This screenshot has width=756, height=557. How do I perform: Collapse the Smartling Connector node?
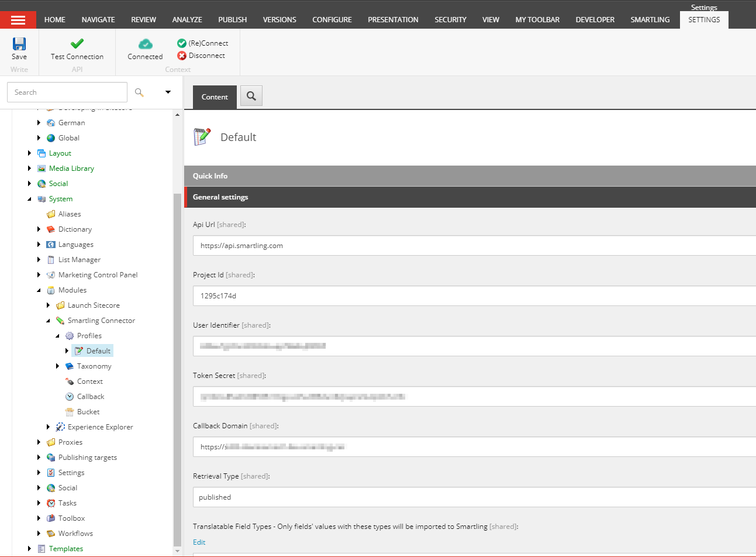(48, 321)
